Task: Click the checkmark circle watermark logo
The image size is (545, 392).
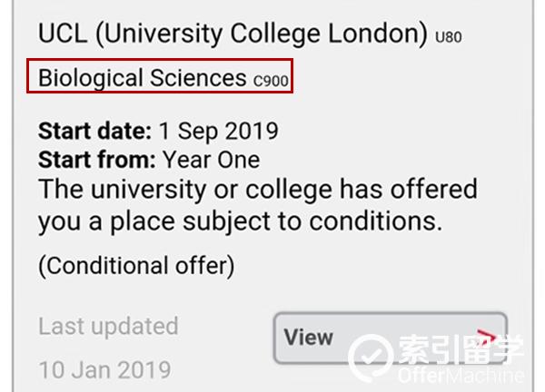Action: (371, 358)
